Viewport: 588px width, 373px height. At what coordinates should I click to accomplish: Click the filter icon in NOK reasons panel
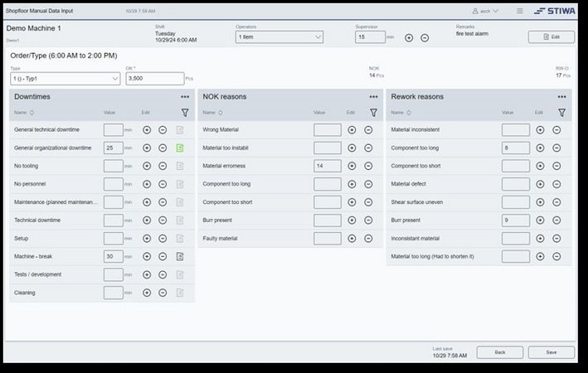click(x=374, y=112)
